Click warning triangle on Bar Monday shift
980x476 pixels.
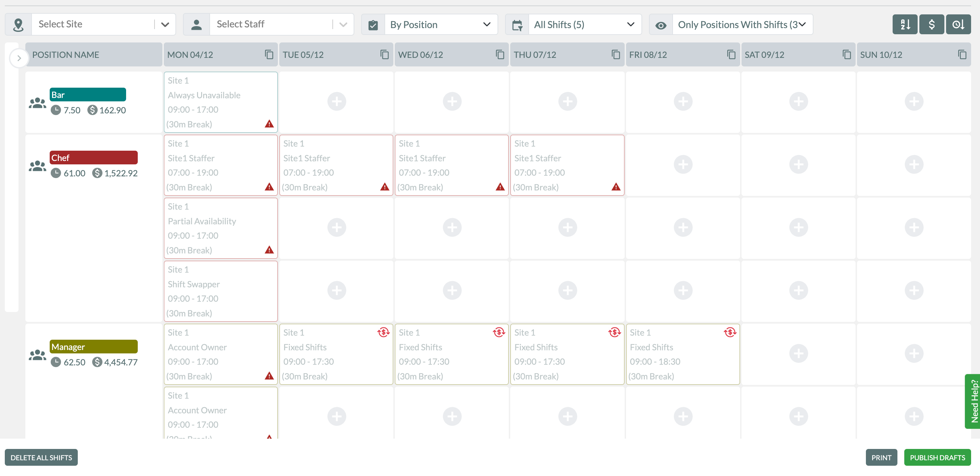269,124
